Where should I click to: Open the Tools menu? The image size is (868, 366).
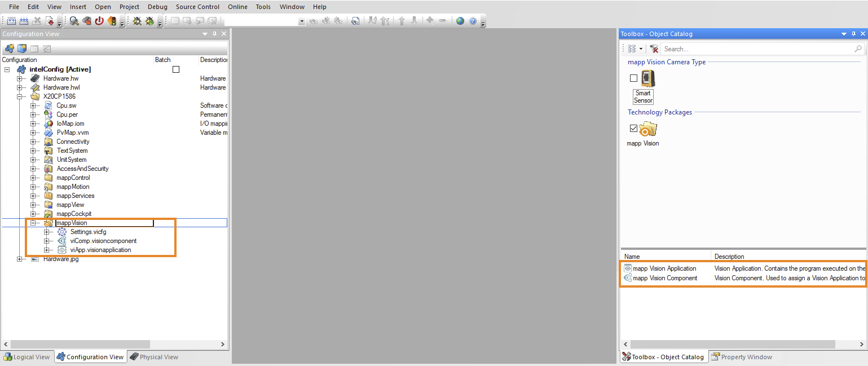coord(263,7)
